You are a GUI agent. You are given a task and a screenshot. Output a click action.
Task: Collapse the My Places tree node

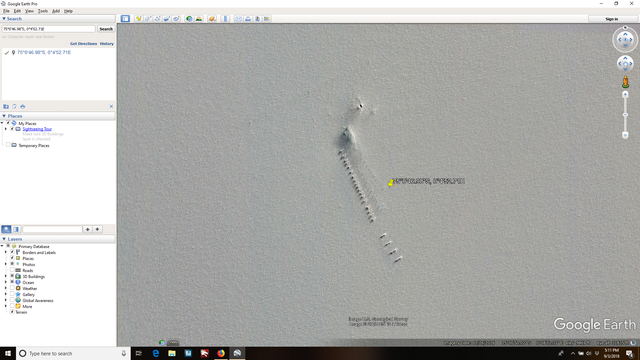click(2, 123)
